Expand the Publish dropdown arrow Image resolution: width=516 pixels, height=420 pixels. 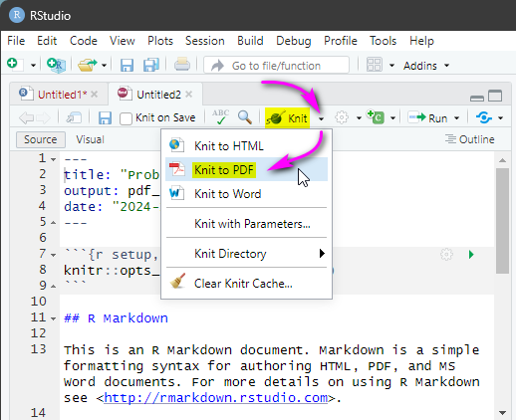pyautogui.click(x=500, y=118)
